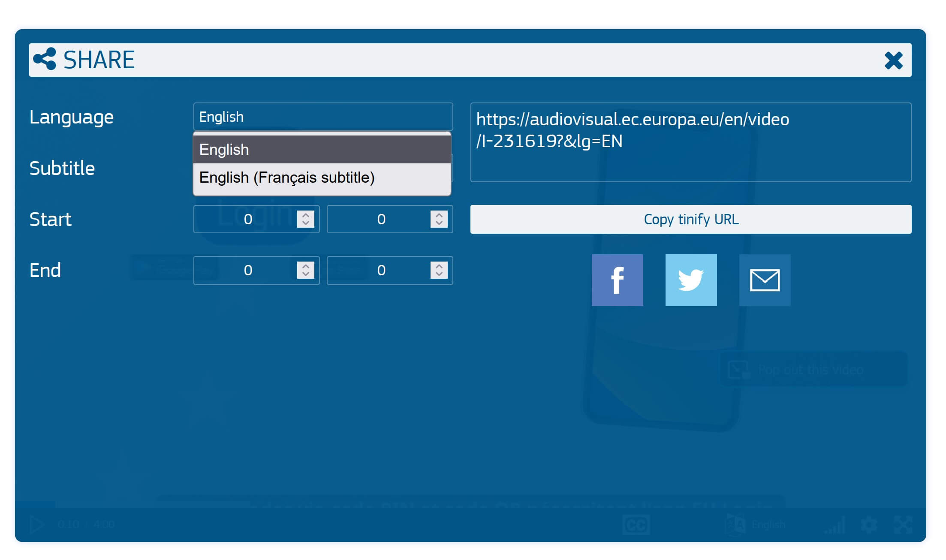Screen dimensions: 946x560
Task: Click the End second number field
Action: (x=381, y=270)
